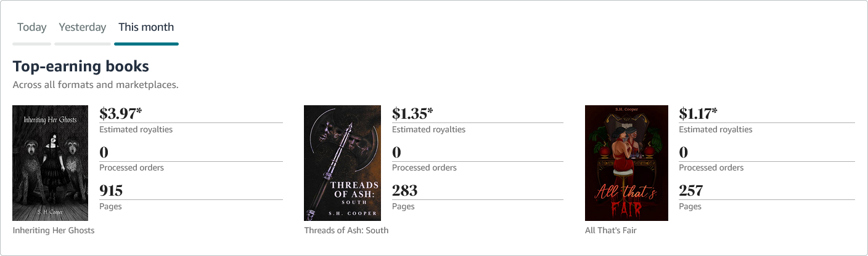Open the Threads of Ash: South title
Screen dimensions: 868x256
point(346,230)
